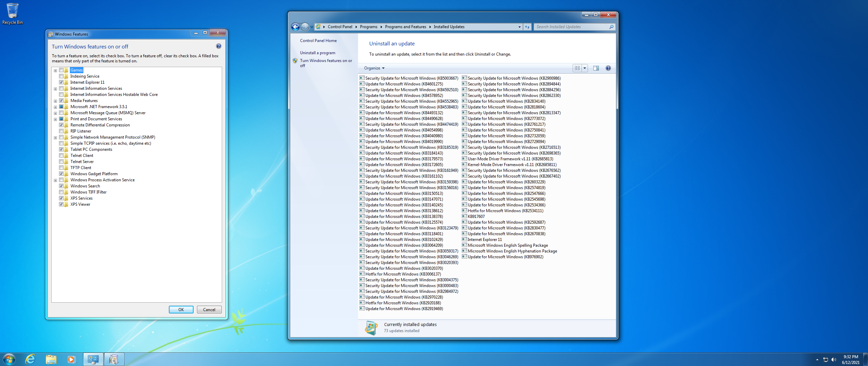
Task: Click Installed Updates breadcrumb segment
Action: click(449, 27)
